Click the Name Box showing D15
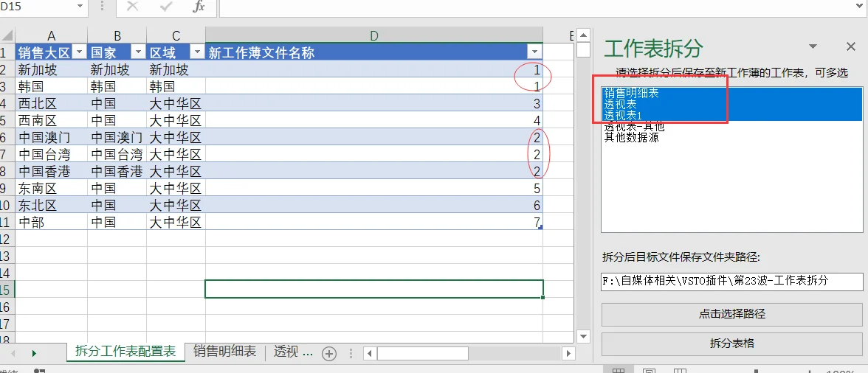The image size is (868, 373). (37, 7)
